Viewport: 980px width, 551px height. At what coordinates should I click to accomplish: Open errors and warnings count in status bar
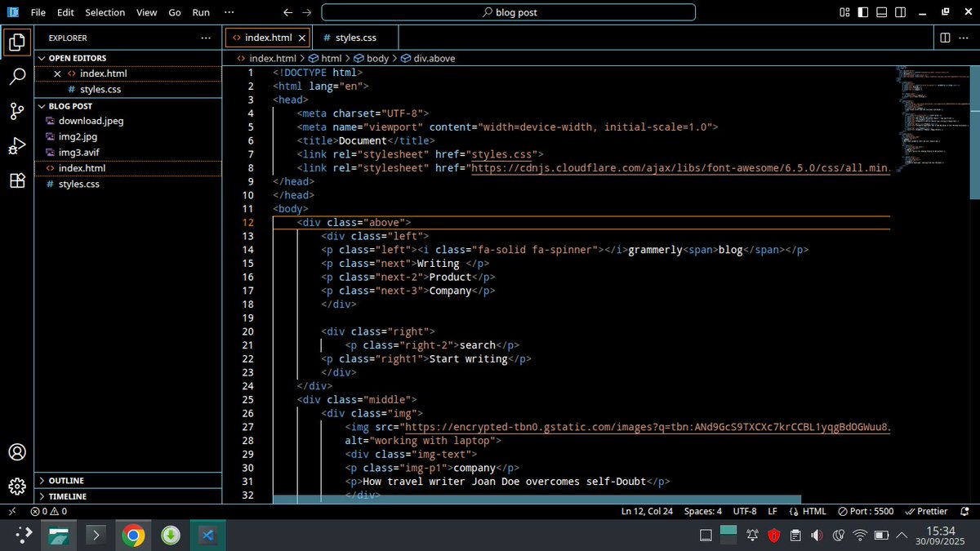click(x=49, y=512)
